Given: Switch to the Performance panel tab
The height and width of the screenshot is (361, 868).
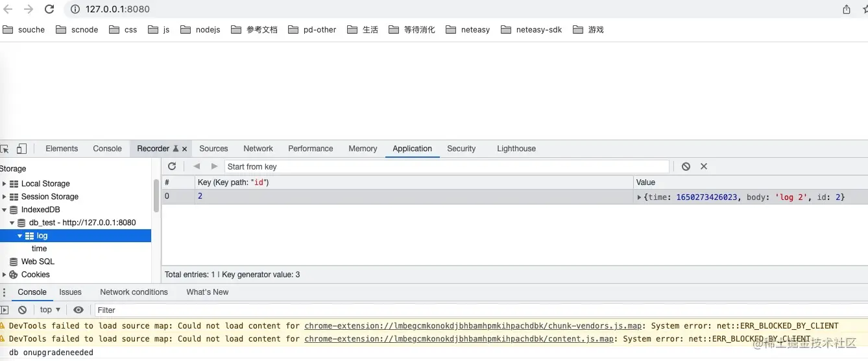Looking at the screenshot, I should (x=311, y=149).
